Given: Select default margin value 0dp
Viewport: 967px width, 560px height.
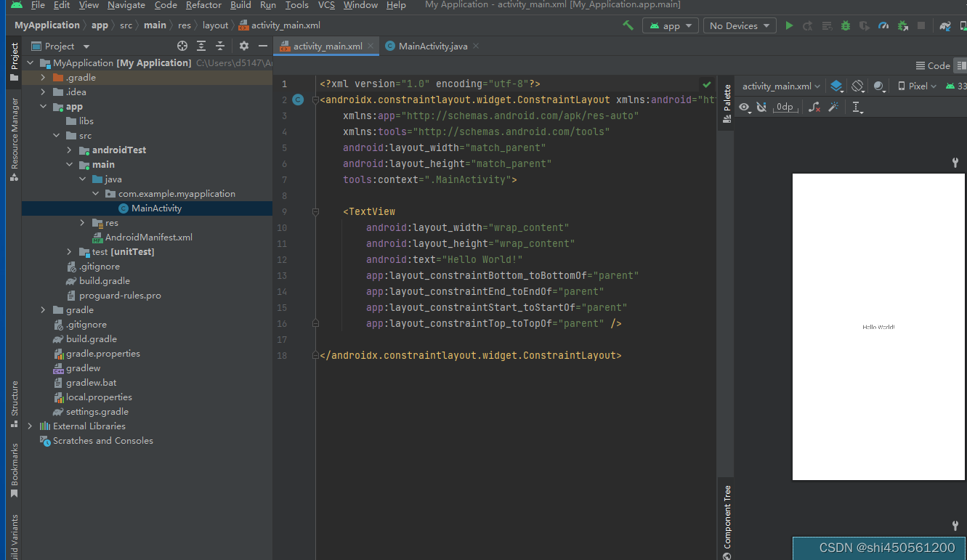Looking at the screenshot, I should pyautogui.click(x=785, y=107).
